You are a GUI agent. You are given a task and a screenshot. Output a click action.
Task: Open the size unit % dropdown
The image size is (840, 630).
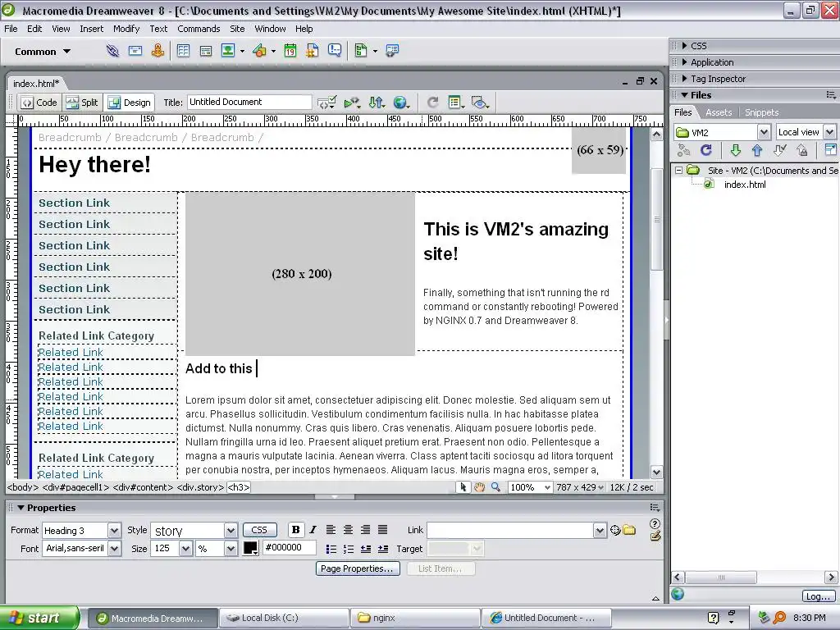[231, 549]
